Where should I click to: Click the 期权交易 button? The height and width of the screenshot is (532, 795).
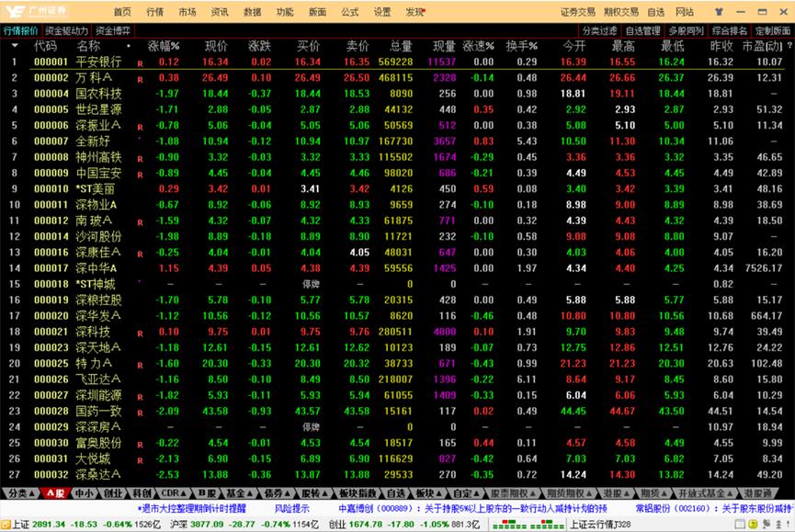pos(621,12)
